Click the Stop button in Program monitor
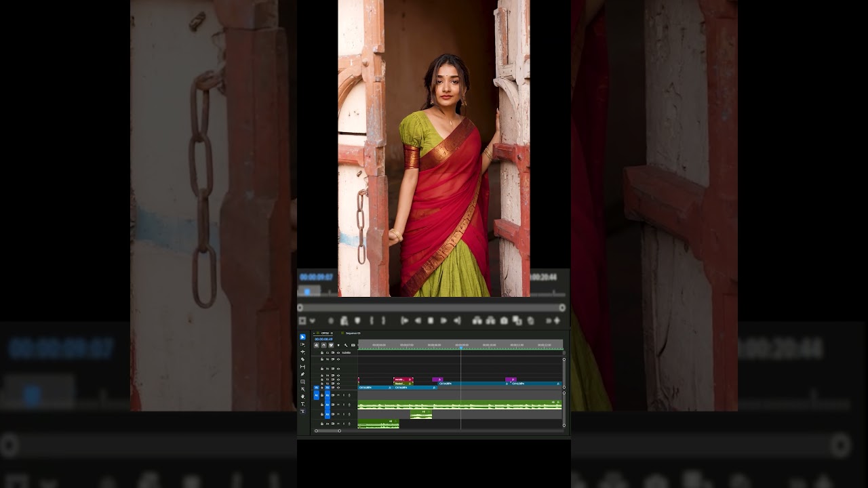Screen dimensions: 868x488 point(431,321)
